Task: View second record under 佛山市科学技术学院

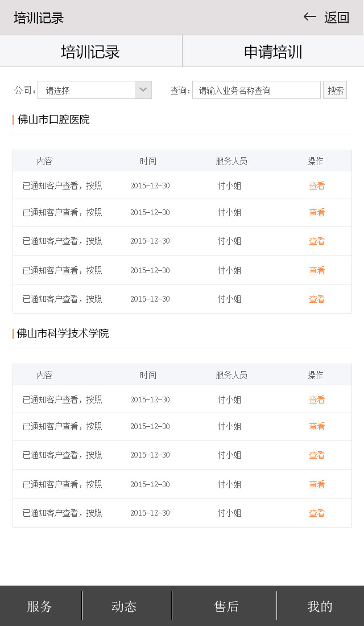Action: click(317, 426)
